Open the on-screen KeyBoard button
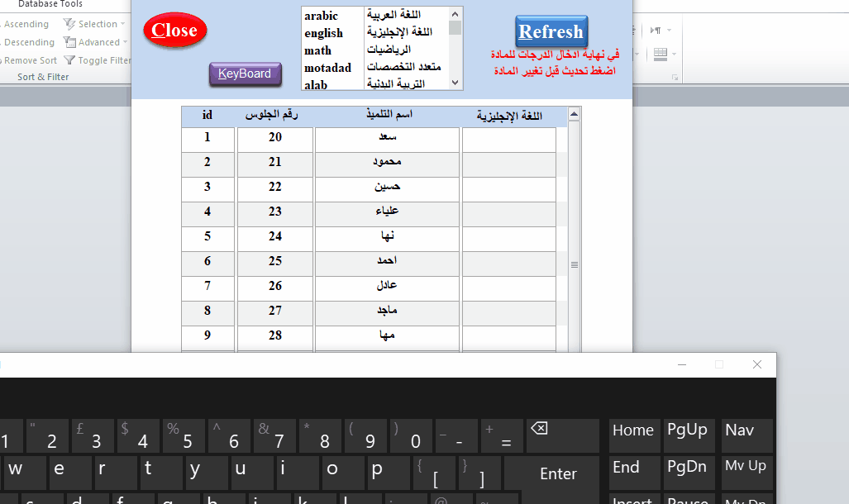The image size is (849, 504). click(x=245, y=74)
